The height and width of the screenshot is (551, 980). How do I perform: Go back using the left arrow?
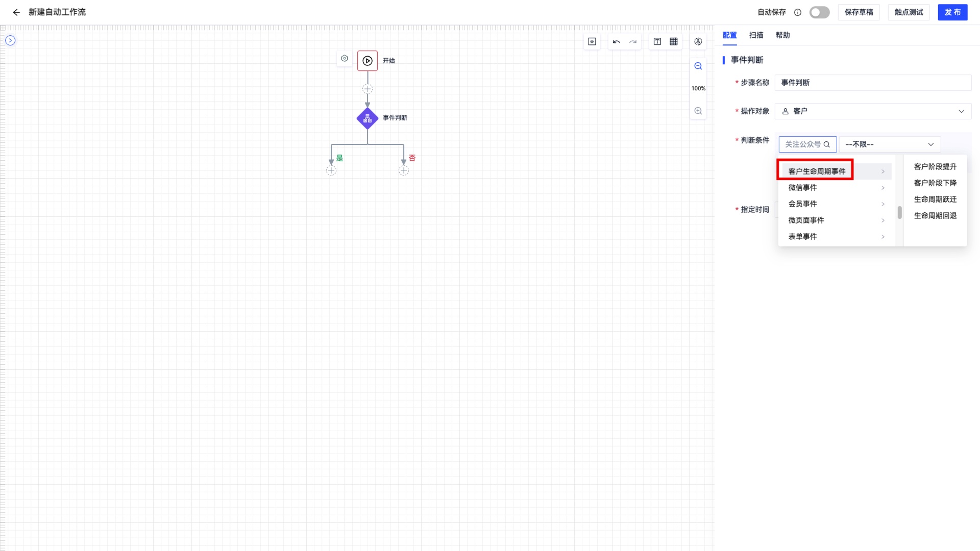point(16,12)
